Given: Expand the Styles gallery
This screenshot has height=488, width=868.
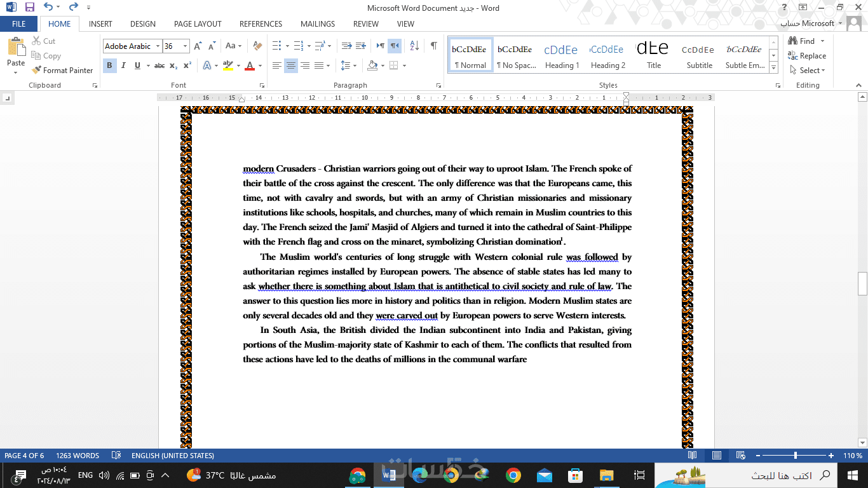Looking at the screenshot, I should (773, 67).
